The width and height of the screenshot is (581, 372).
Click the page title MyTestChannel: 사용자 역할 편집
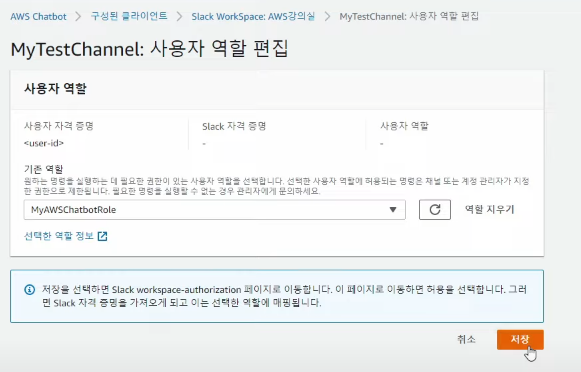coord(150,49)
